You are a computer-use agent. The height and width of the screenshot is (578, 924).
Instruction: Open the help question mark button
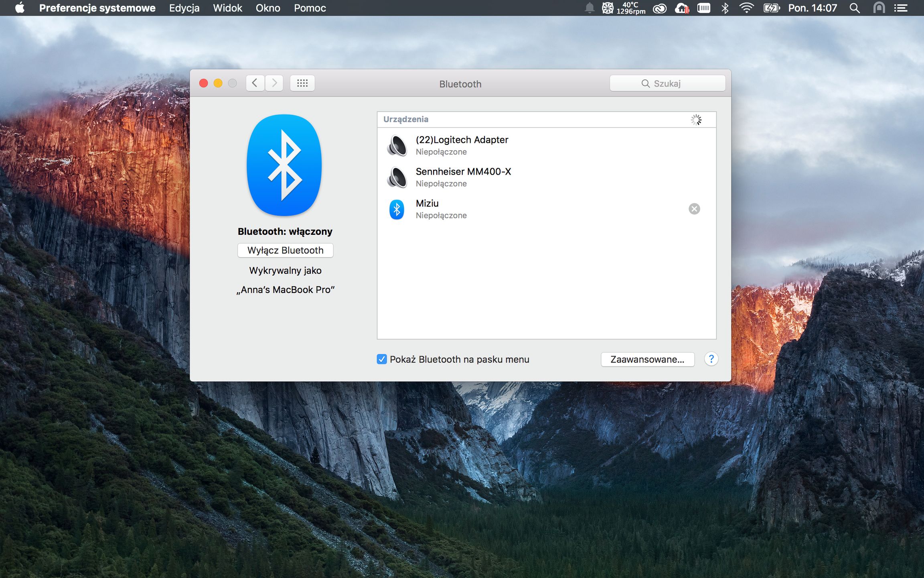coord(711,359)
